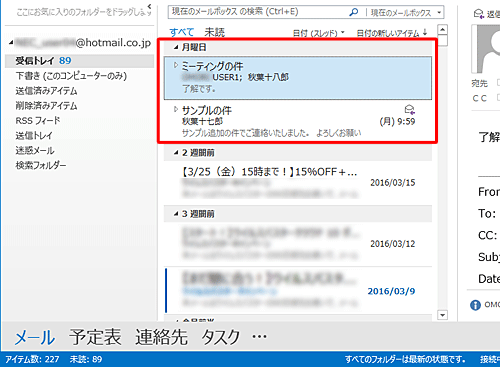Open the message dated 2016/03/12
Viewport: 500px width, 367px height.
point(298,244)
